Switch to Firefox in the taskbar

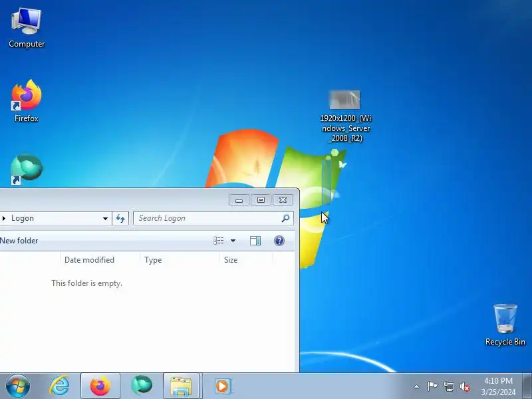[100, 386]
